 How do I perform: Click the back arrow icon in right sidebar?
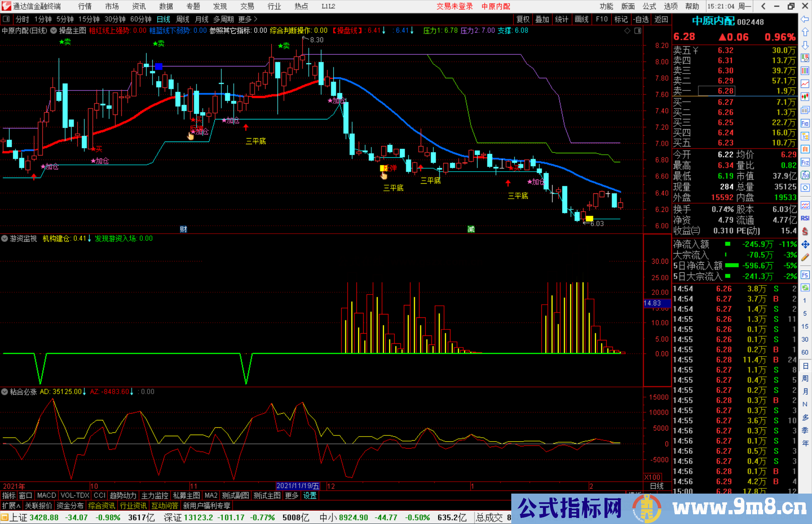pos(805,19)
